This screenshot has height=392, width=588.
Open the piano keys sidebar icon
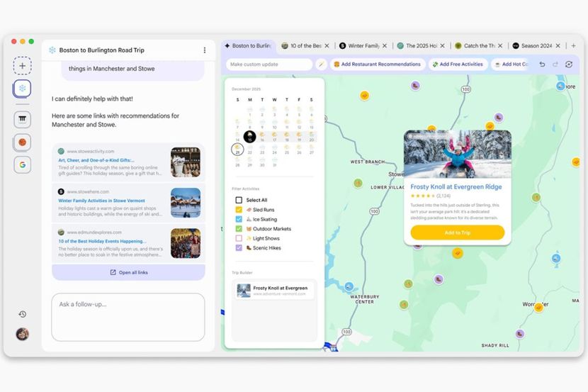[22, 118]
